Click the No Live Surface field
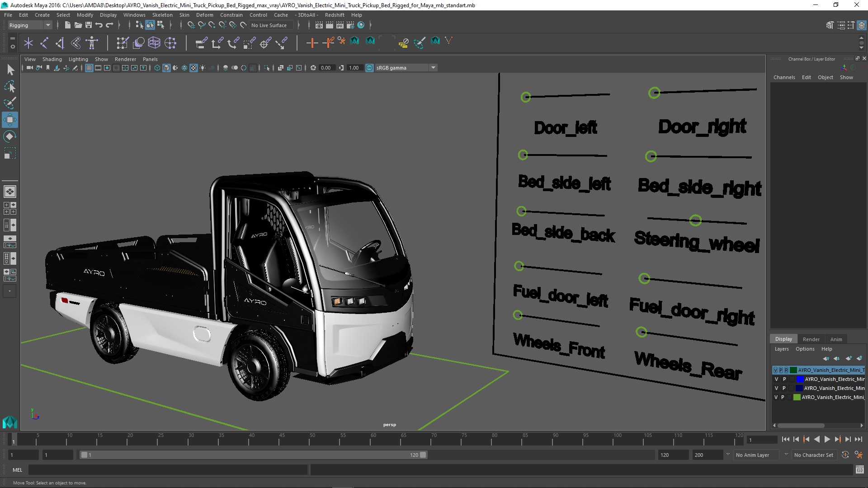The image size is (868, 488). click(x=270, y=25)
